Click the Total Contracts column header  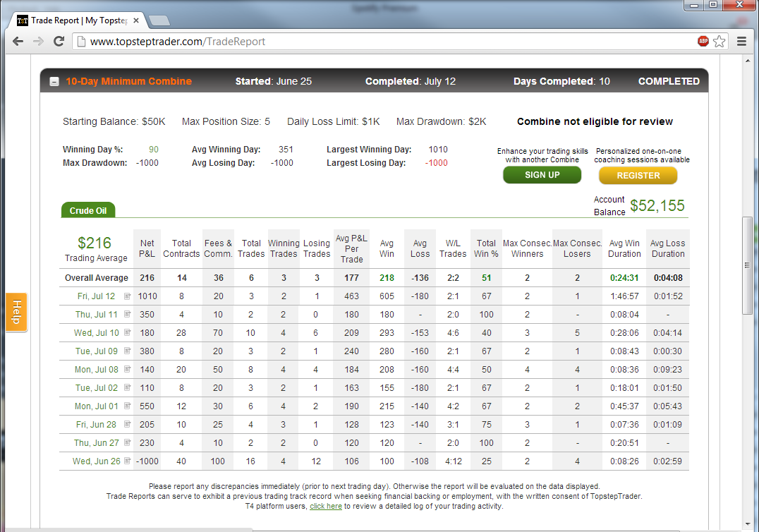(181, 248)
